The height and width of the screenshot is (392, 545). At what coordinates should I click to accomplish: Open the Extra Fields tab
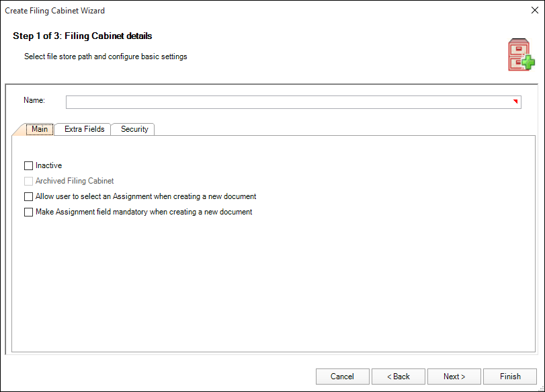(x=84, y=129)
